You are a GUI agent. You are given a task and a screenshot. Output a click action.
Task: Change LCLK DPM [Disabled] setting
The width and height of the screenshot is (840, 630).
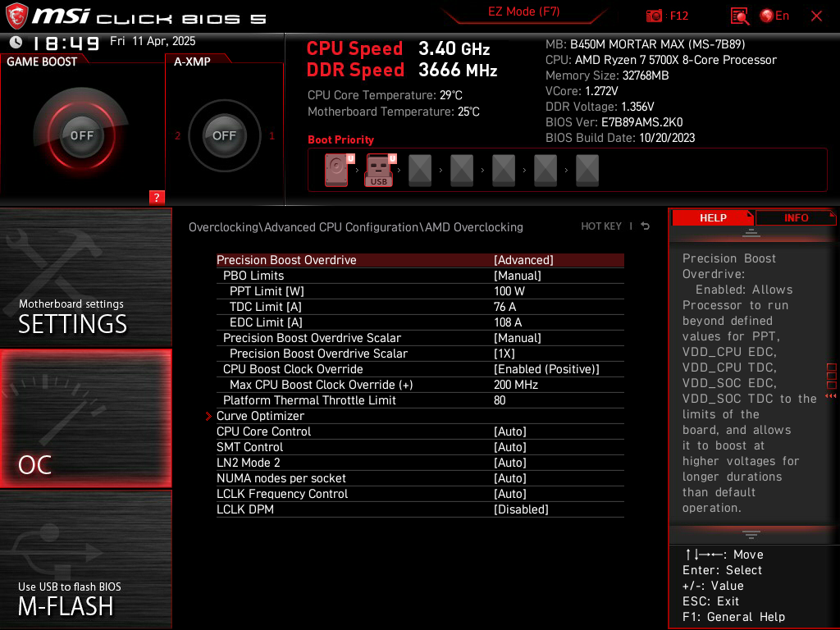(x=420, y=509)
